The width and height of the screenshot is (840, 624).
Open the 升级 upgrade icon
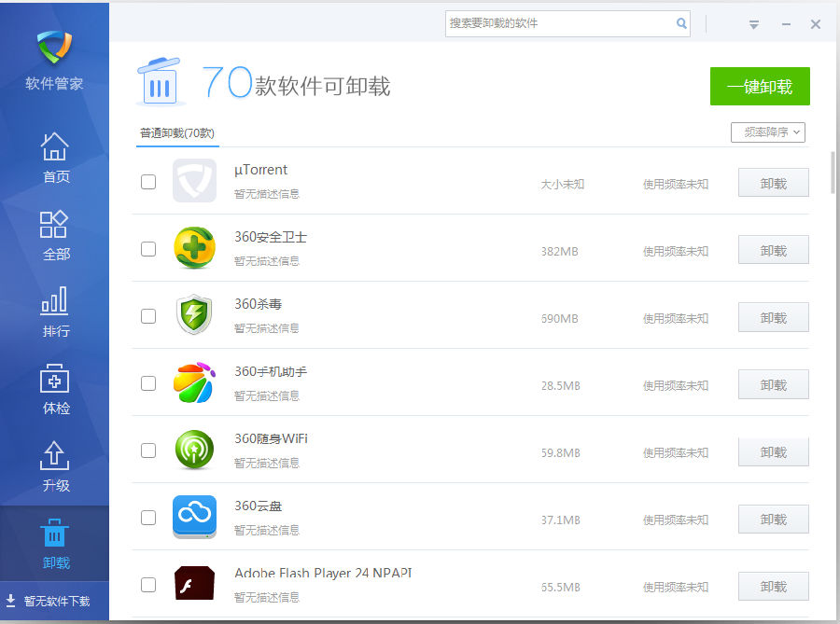pos(54,455)
